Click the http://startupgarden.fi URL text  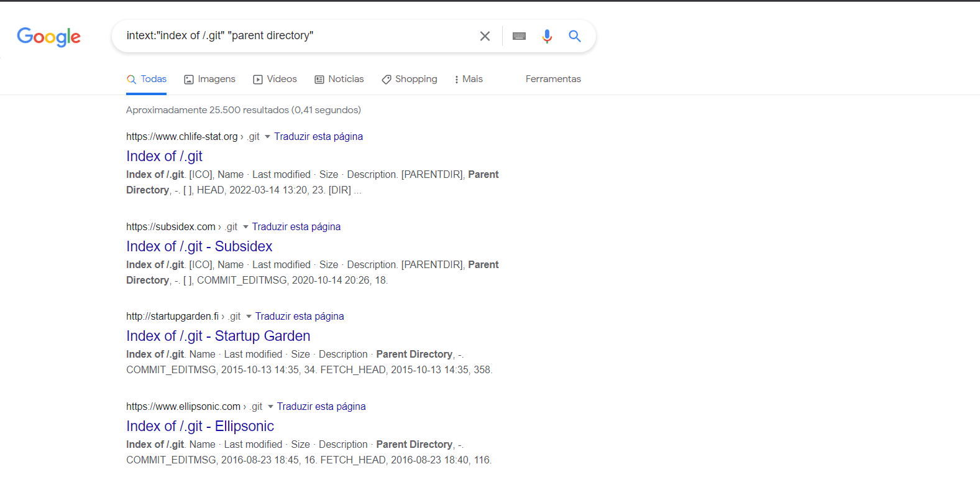click(173, 317)
